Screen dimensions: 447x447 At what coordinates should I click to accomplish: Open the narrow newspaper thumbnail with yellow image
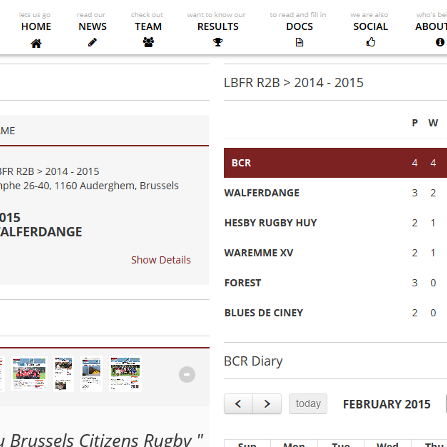coord(91,373)
